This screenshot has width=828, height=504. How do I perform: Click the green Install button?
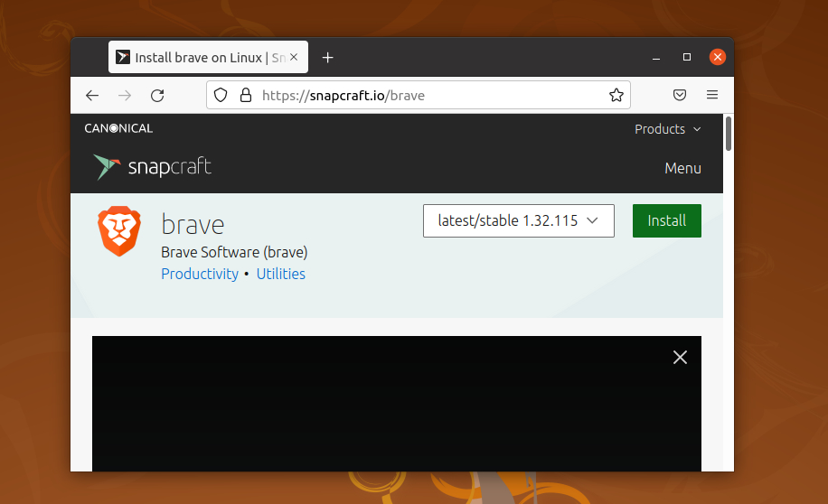667,220
